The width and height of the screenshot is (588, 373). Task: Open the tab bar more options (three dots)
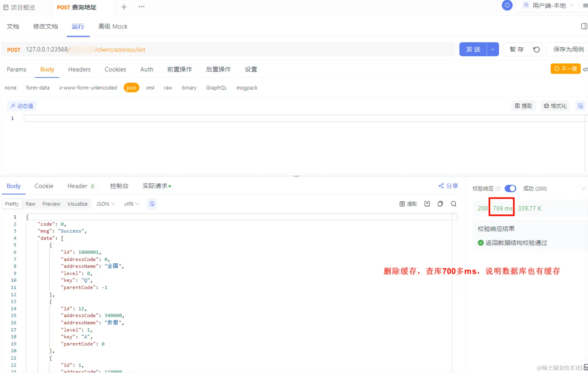(x=141, y=7)
